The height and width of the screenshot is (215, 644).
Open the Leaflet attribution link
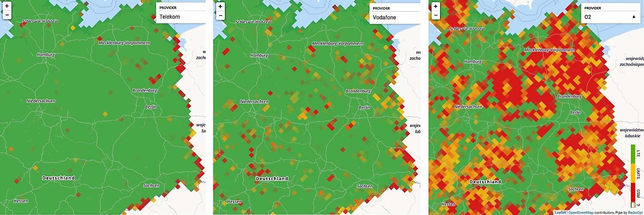pyautogui.click(x=559, y=212)
